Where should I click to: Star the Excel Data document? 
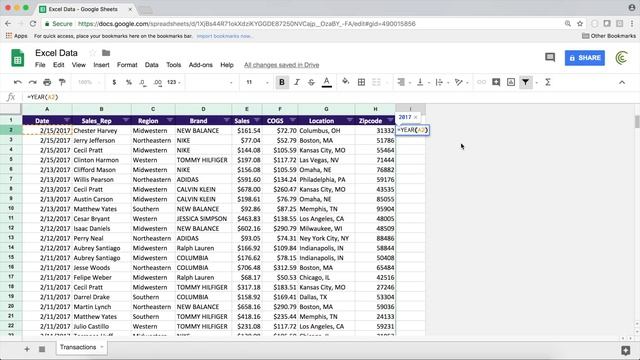tap(93, 53)
